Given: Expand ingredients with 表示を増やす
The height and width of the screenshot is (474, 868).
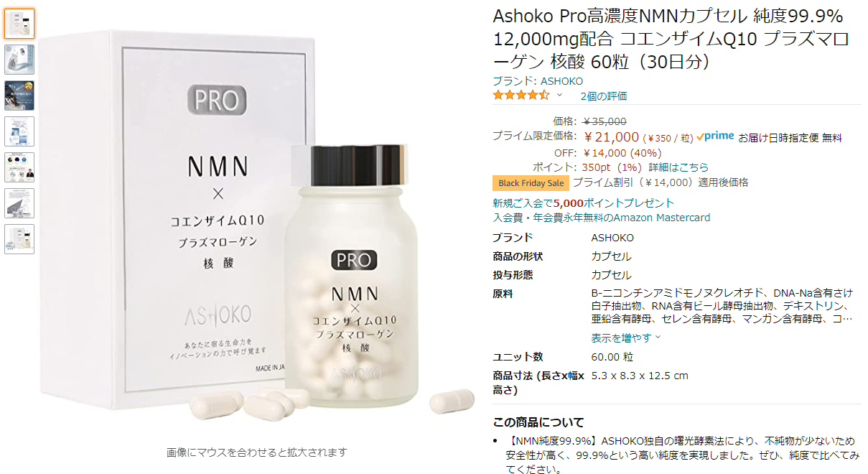Looking at the screenshot, I should coord(626,338).
